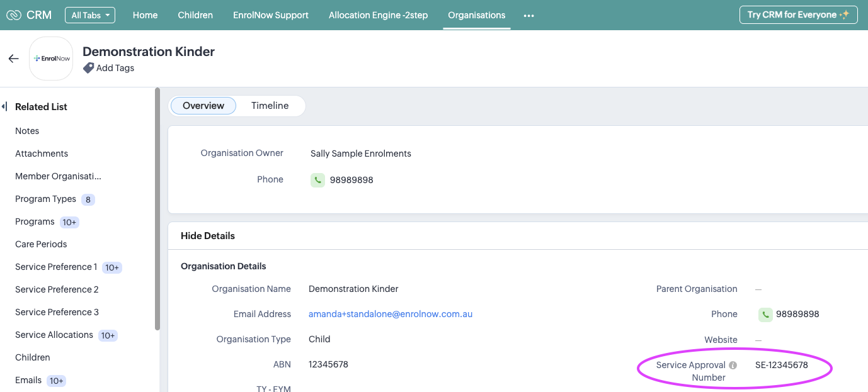868x392 pixels.
Task: Open the All Tabs dropdown
Action: coord(90,15)
